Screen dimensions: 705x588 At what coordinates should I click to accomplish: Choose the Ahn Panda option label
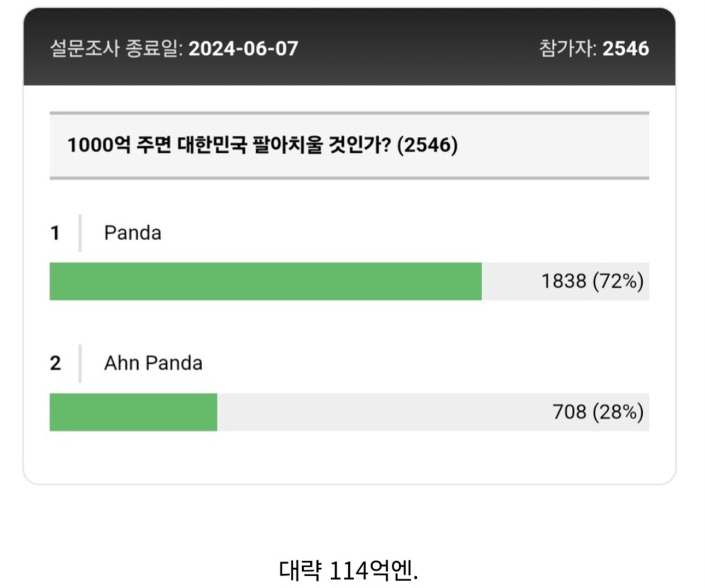click(x=153, y=363)
